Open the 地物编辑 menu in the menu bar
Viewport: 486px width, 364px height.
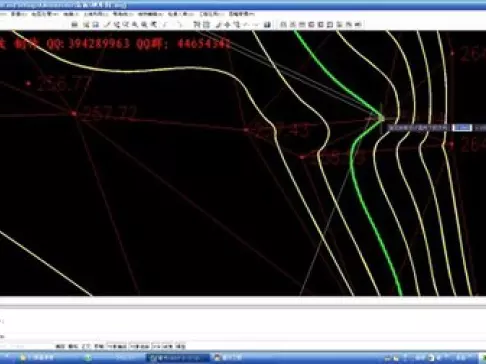[150, 14]
